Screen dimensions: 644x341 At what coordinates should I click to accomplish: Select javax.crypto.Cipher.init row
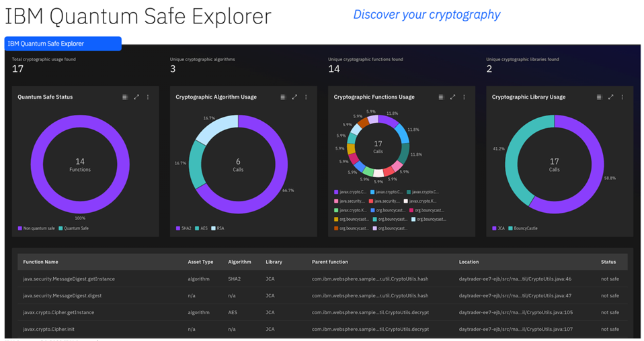323,329
